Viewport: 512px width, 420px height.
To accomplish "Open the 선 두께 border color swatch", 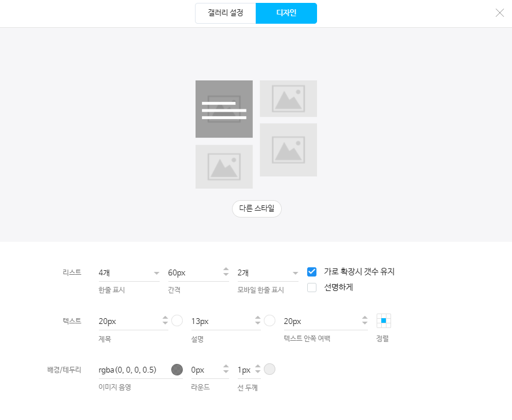I will tap(270, 369).
